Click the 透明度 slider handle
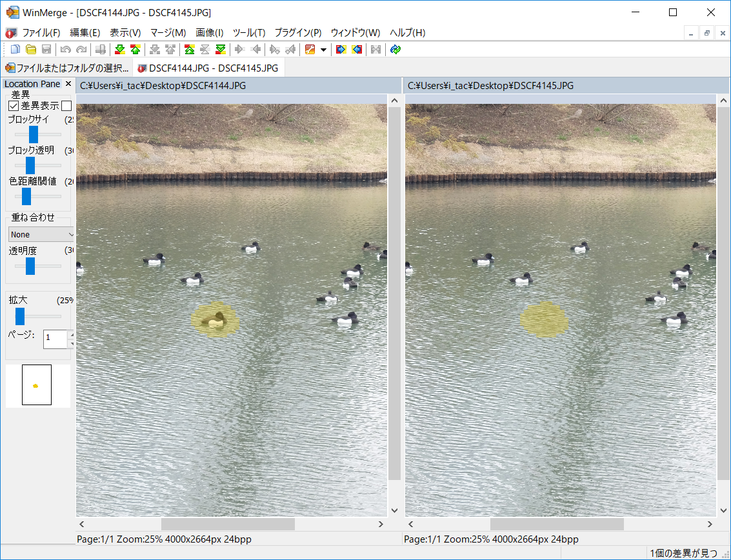This screenshot has width=731, height=560. 30,266
